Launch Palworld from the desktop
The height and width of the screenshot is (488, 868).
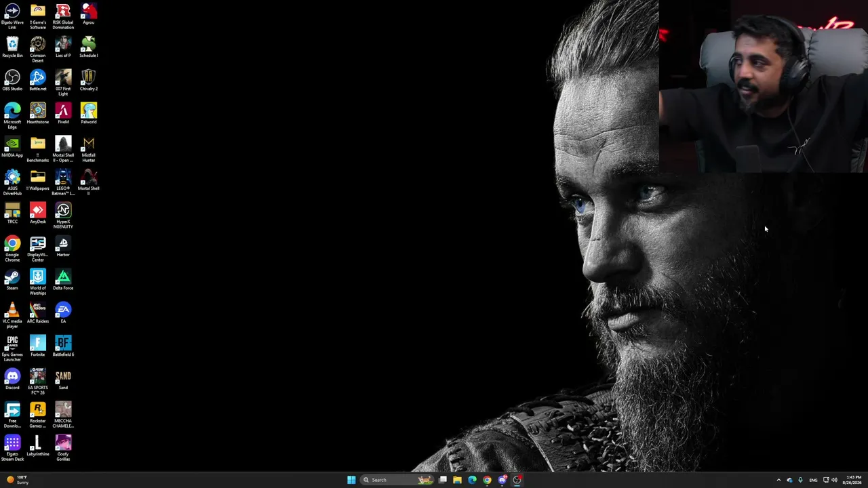coord(89,114)
